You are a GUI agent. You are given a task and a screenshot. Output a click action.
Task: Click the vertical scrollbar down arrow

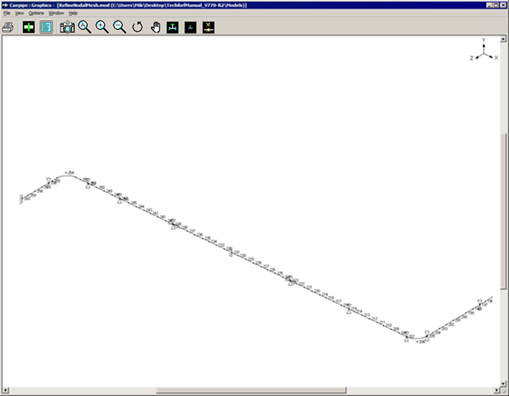(x=503, y=384)
